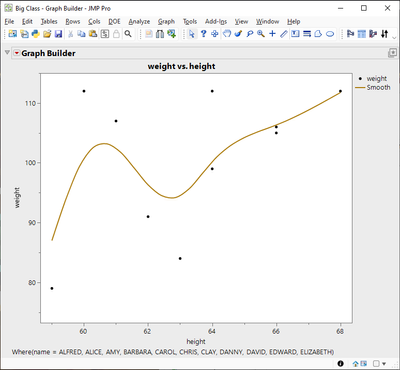Expand the toolbar overflow chevron
The image size is (400, 370).
pyautogui.click(x=393, y=37)
